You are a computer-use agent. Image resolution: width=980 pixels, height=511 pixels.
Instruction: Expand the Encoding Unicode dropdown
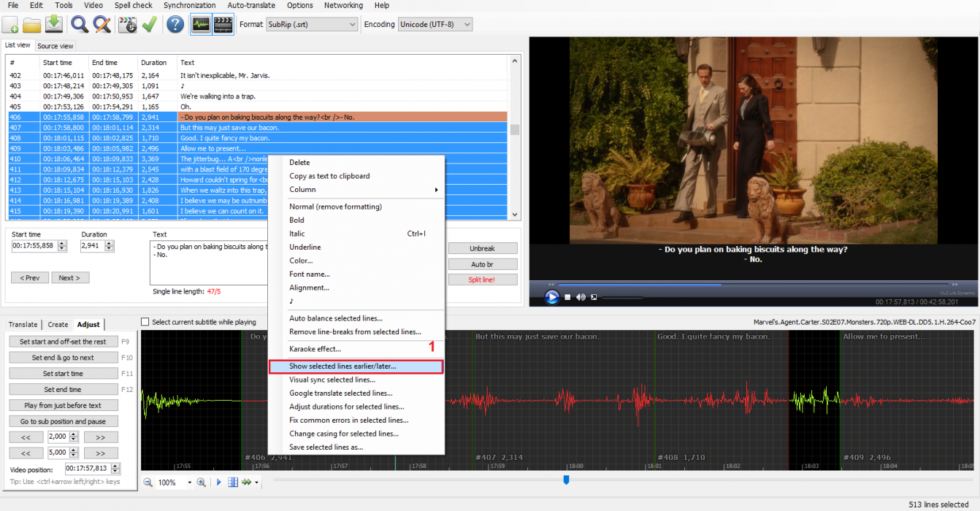(435, 25)
